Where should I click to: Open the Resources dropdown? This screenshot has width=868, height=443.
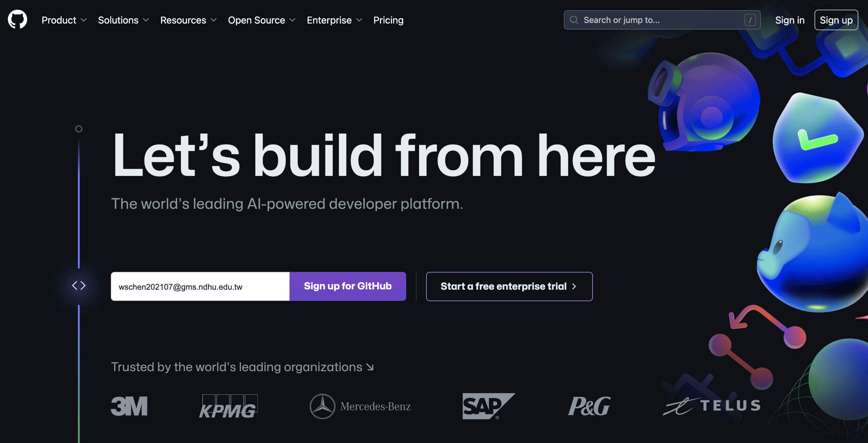189,20
